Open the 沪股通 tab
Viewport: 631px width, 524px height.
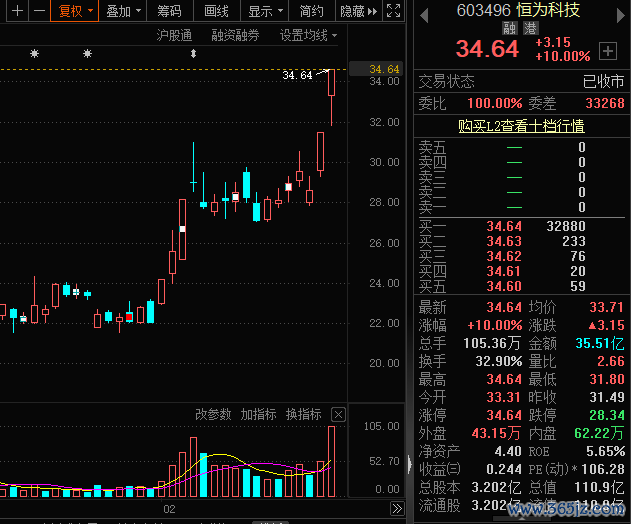pyautogui.click(x=174, y=35)
